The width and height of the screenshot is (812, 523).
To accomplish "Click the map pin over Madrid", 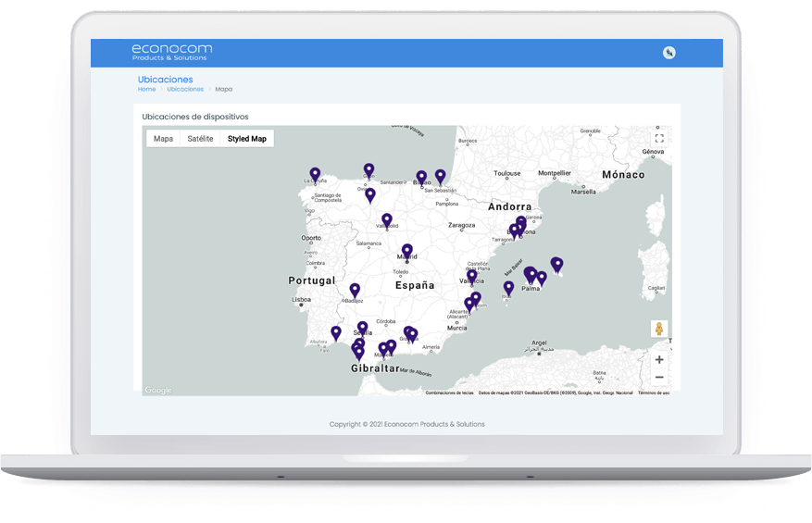I will coord(406,251).
